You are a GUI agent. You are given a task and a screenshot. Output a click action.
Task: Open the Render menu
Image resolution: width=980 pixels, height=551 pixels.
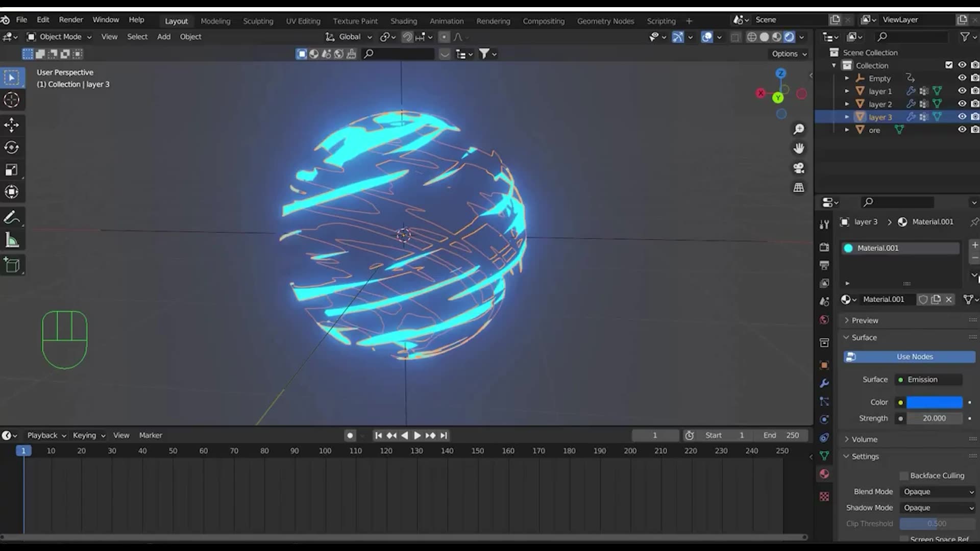(71, 19)
